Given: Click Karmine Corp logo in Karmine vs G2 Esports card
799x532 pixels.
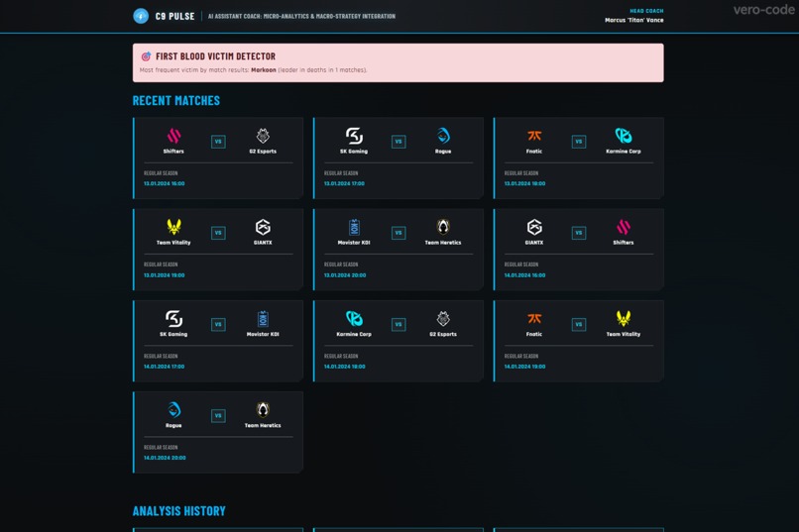Looking at the screenshot, I should (x=354, y=319).
